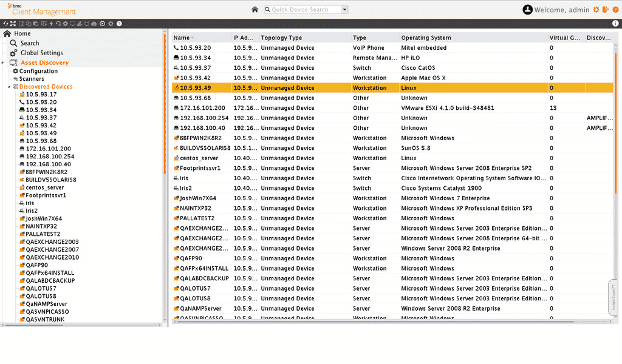The image size is (622, 364).
Task: Select the highlighted 10.5.93.49 table row
Action: [393, 88]
